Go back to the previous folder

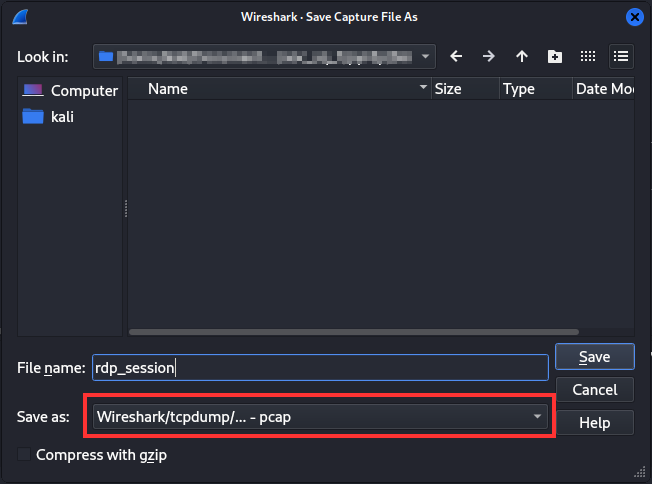click(456, 56)
